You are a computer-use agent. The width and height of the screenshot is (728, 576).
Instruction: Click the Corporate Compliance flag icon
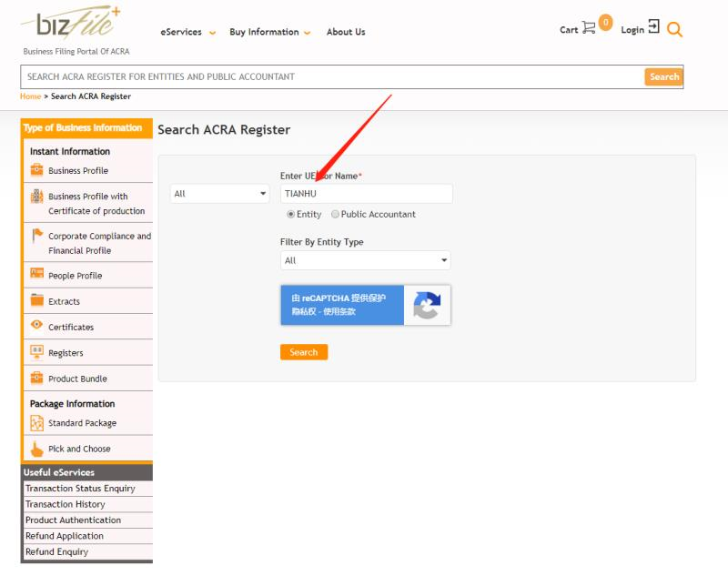tap(37, 236)
